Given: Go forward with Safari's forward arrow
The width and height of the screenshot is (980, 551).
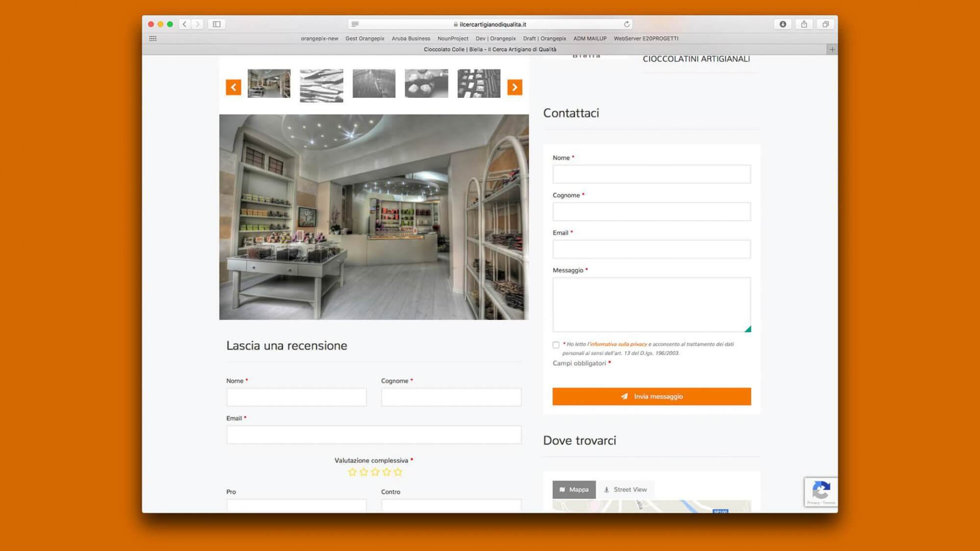Looking at the screenshot, I should (x=197, y=24).
